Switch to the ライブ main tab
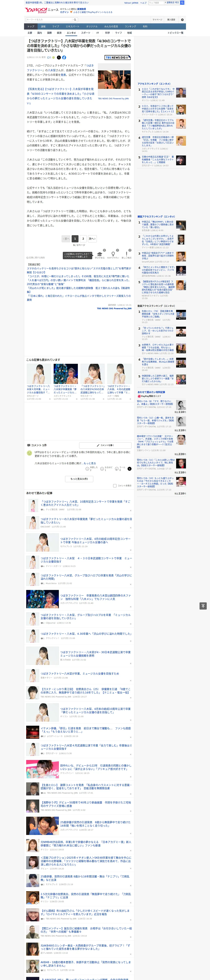 tap(56, 27)
